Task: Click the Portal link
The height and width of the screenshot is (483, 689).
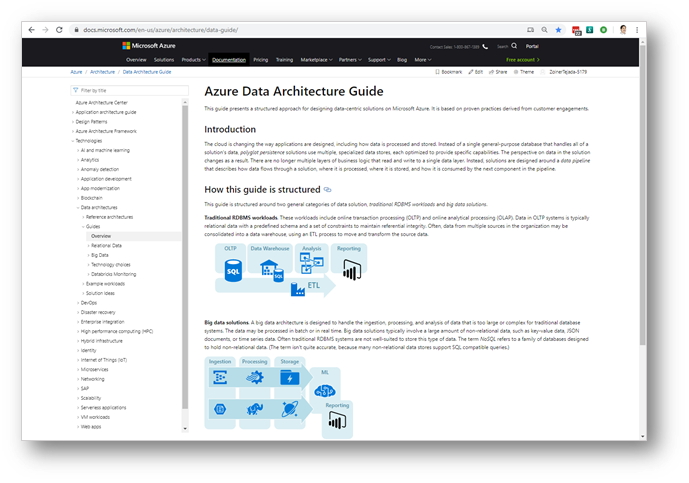Action: tap(532, 46)
